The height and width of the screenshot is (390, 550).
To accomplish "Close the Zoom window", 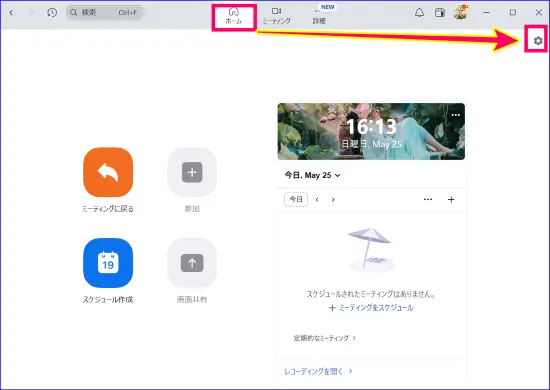I will [539, 13].
